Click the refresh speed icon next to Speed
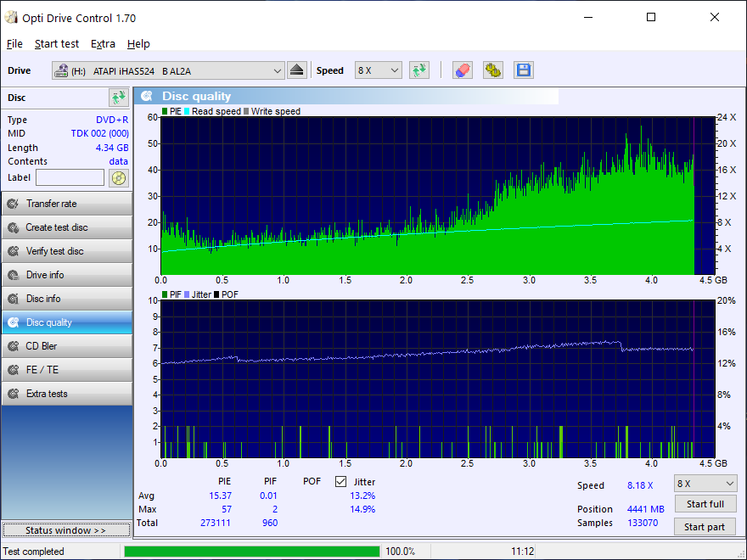This screenshot has width=747, height=560. click(x=418, y=70)
